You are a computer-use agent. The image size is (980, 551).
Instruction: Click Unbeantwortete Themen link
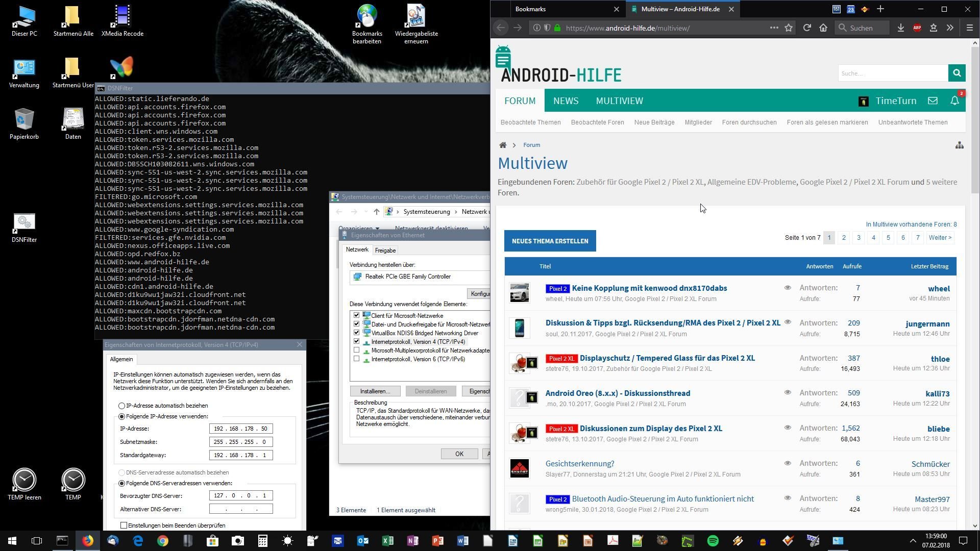click(913, 122)
